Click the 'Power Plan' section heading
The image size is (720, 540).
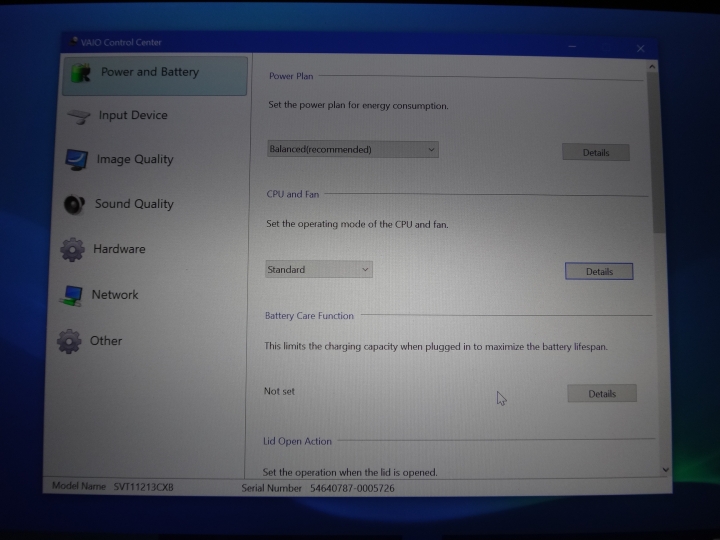(291, 76)
